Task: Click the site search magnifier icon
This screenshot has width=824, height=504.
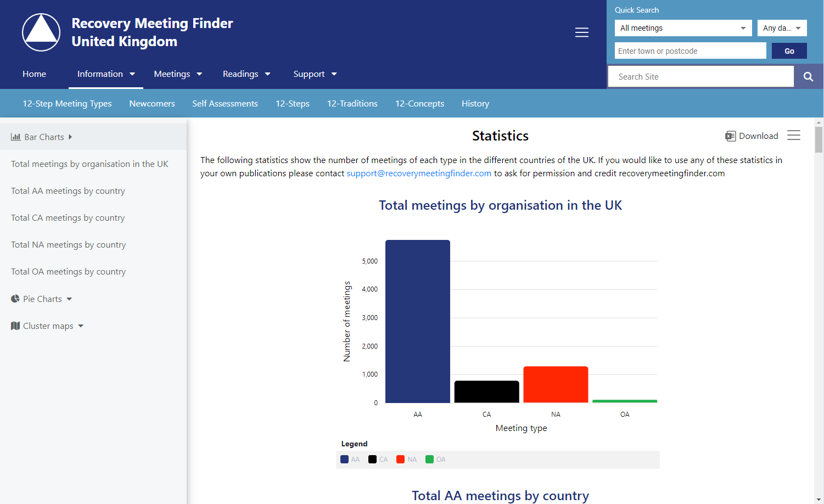Action: click(x=808, y=77)
